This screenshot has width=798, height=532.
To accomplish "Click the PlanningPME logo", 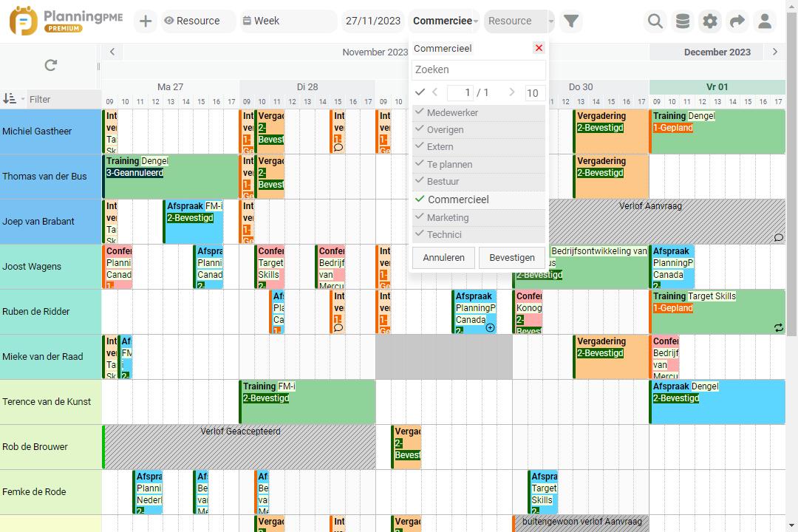I will coord(66,21).
